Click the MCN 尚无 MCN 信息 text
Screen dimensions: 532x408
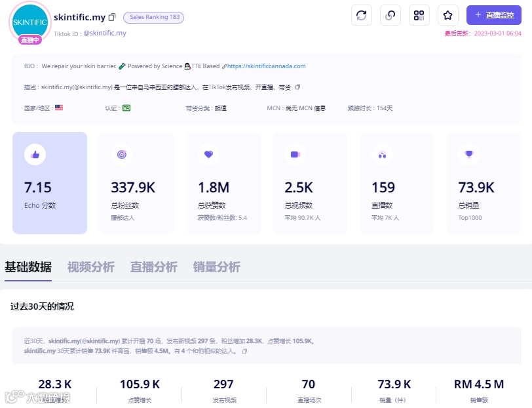(296, 108)
